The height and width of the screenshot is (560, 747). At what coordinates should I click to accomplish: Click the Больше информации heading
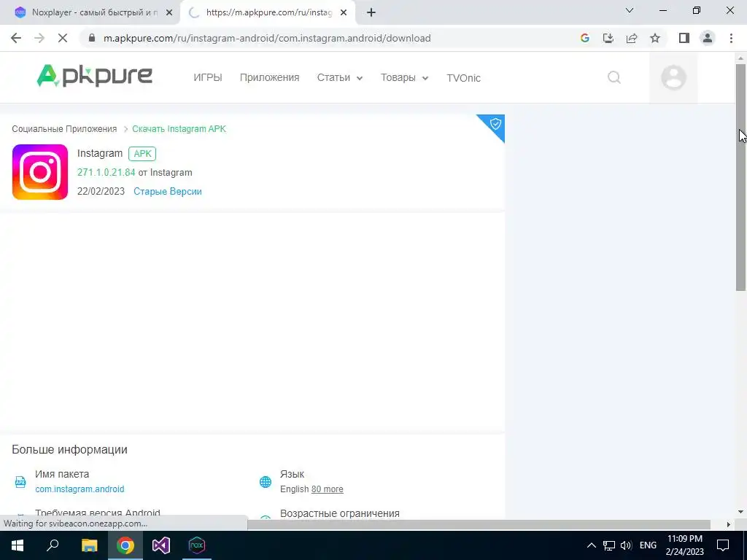(69, 449)
